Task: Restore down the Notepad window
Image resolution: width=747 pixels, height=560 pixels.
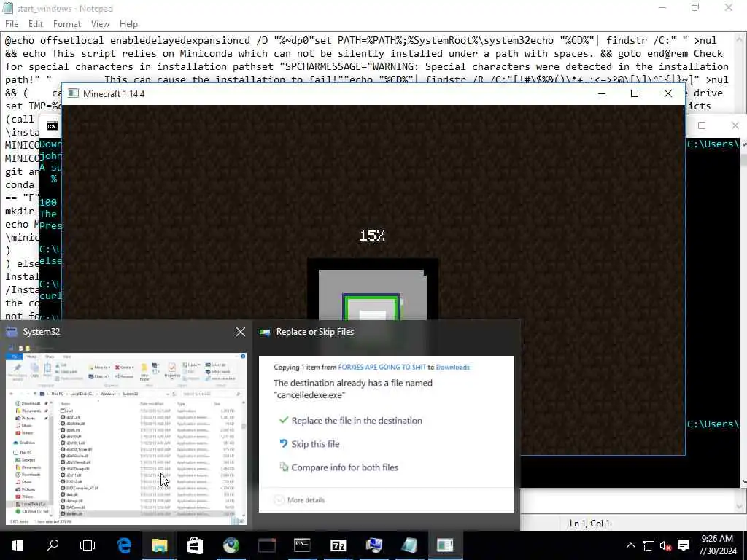Action: [695, 7]
